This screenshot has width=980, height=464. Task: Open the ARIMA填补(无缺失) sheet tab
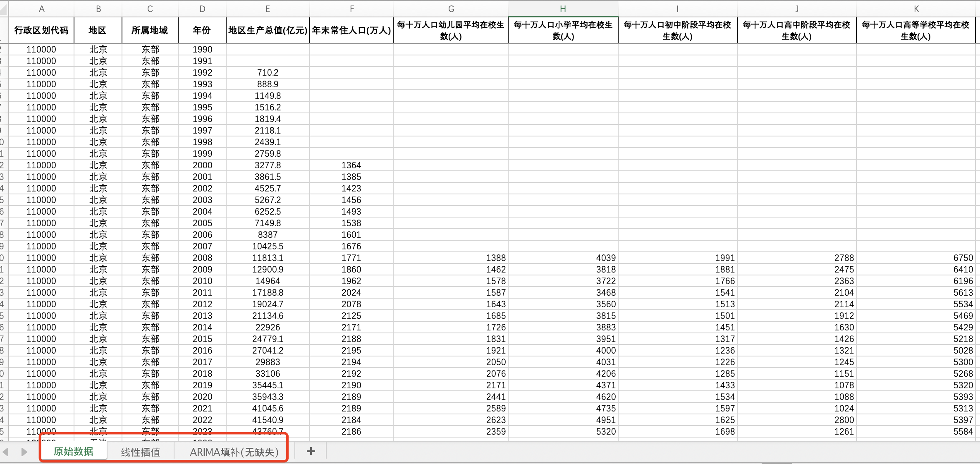(234, 452)
